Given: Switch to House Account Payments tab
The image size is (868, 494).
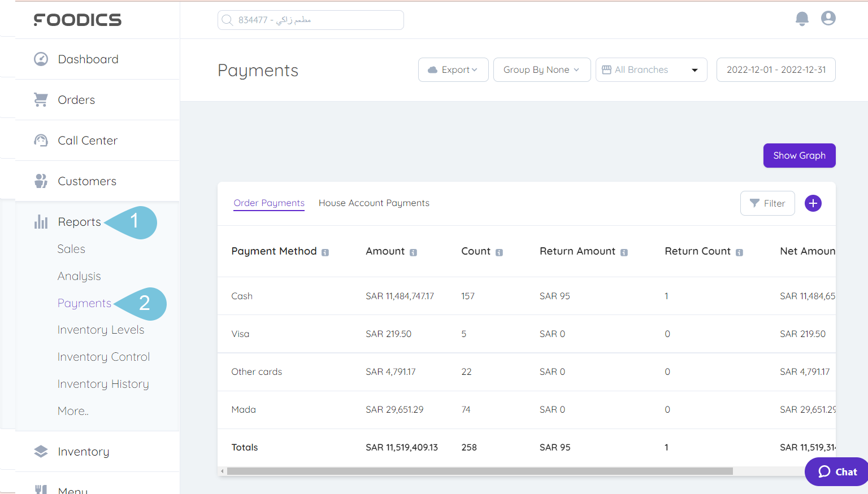Looking at the screenshot, I should [374, 203].
